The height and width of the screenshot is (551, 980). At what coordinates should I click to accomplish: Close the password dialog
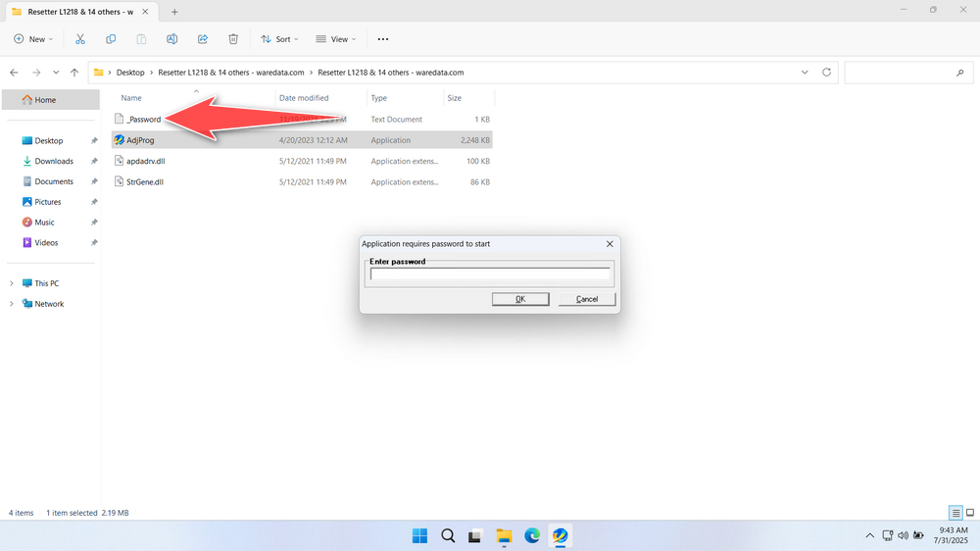[610, 244]
